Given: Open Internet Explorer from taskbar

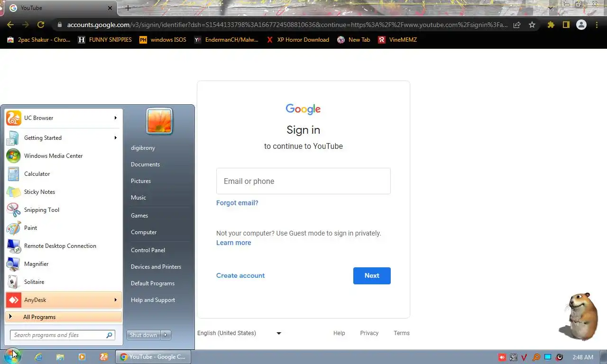Looking at the screenshot, I should click(38, 357).
